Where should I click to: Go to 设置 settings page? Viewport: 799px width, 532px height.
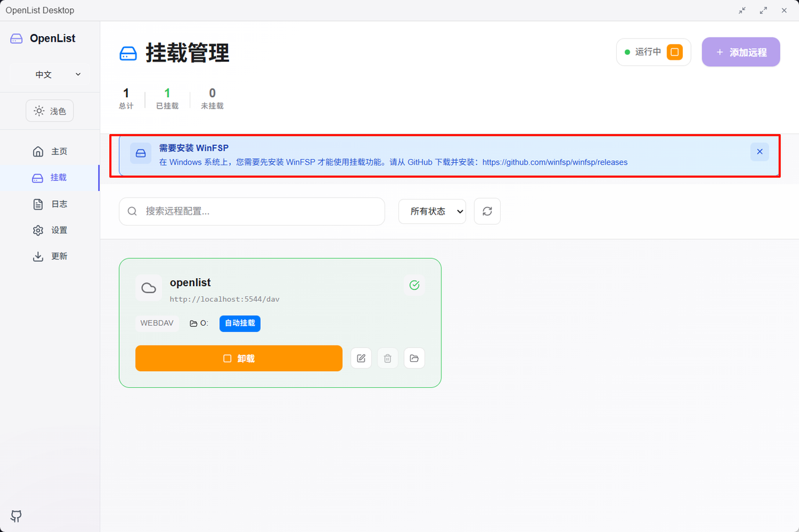point(50,230)
